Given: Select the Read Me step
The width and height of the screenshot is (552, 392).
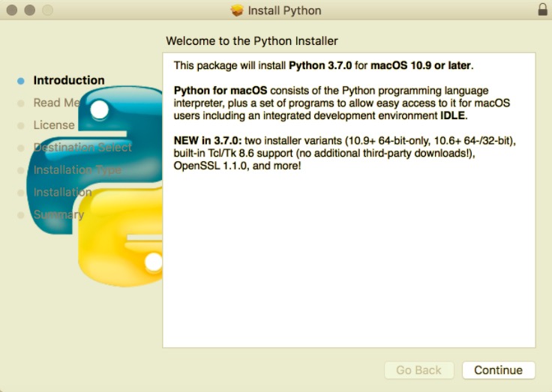Looking at the screenshot, I should (x=55, y=103).
